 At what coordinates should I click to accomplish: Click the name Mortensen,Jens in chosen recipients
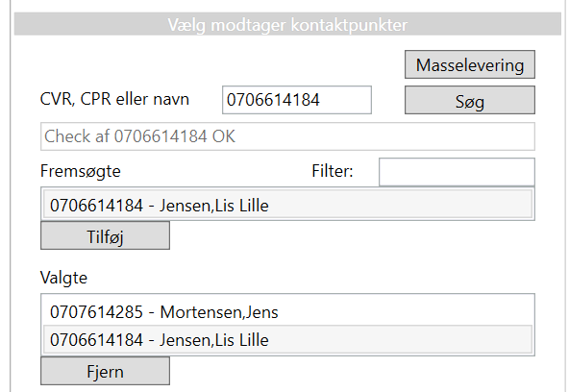pyautogui.click(x=219, y=312)
